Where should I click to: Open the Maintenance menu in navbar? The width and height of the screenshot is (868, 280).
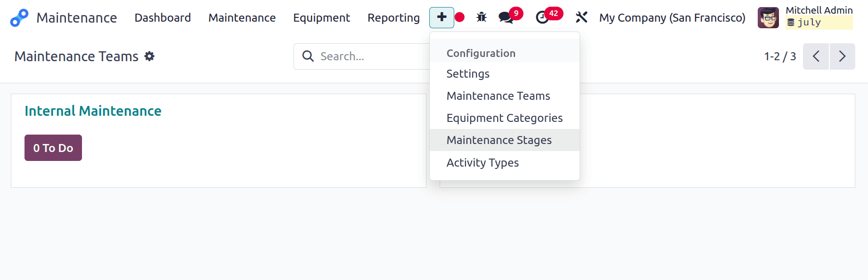point(242,18)
